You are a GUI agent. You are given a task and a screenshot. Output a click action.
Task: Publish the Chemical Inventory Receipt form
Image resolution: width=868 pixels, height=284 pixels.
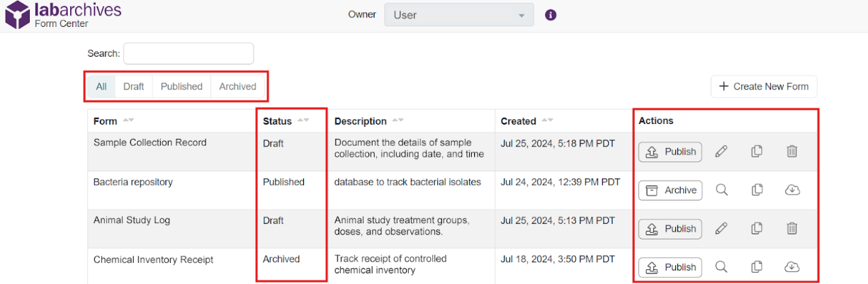click(x=670, y=267)
